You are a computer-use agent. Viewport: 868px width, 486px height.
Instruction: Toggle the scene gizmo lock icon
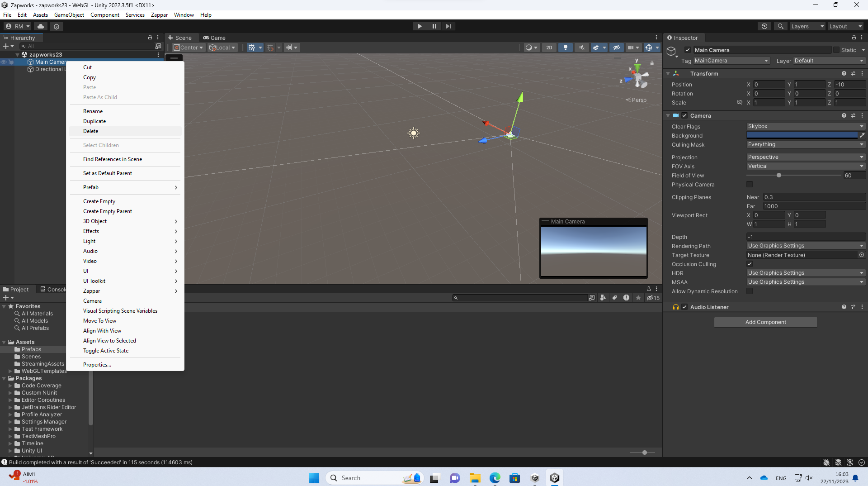[x=652, y=63]
